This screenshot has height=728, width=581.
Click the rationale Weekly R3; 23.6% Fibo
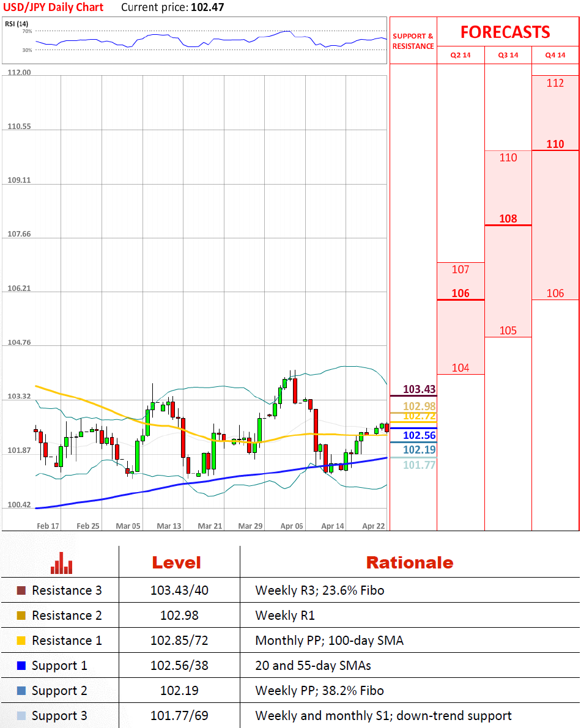(x=319, y=590)
